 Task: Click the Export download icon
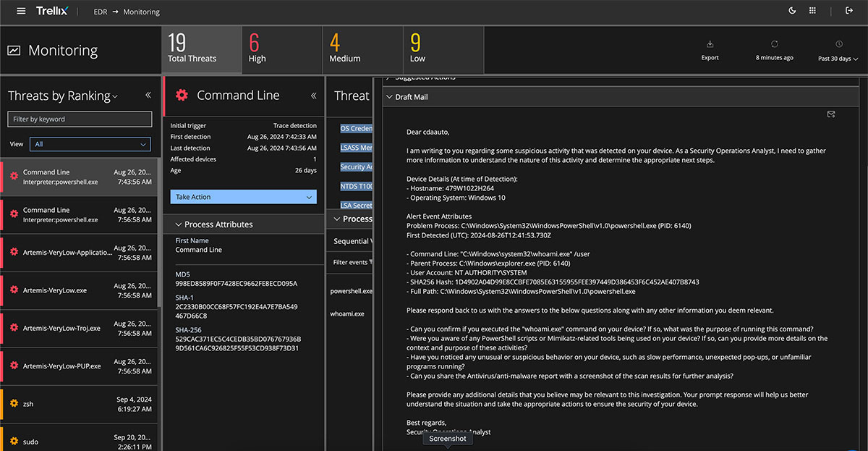710,45
